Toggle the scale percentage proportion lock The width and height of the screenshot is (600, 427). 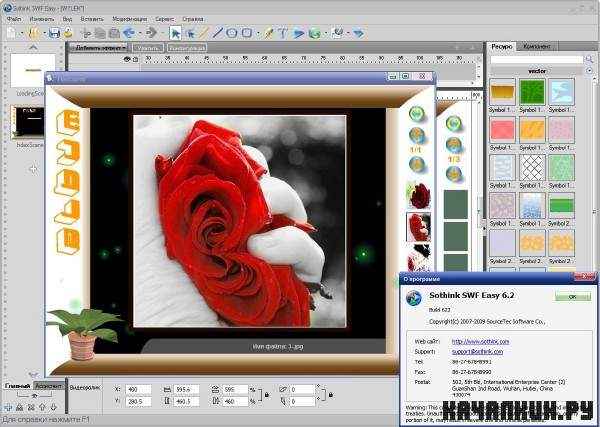coord(267,395)
